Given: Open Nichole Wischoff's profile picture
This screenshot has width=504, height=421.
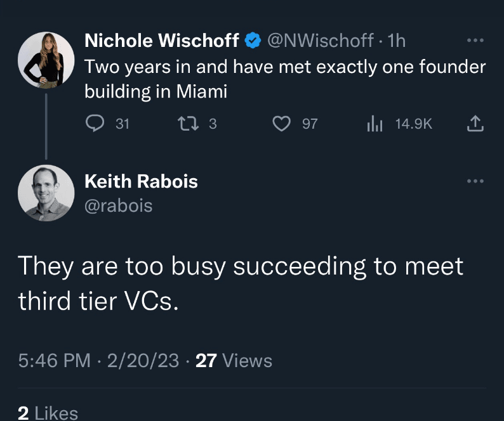Looking at the screenshot, I should point(46,59).
